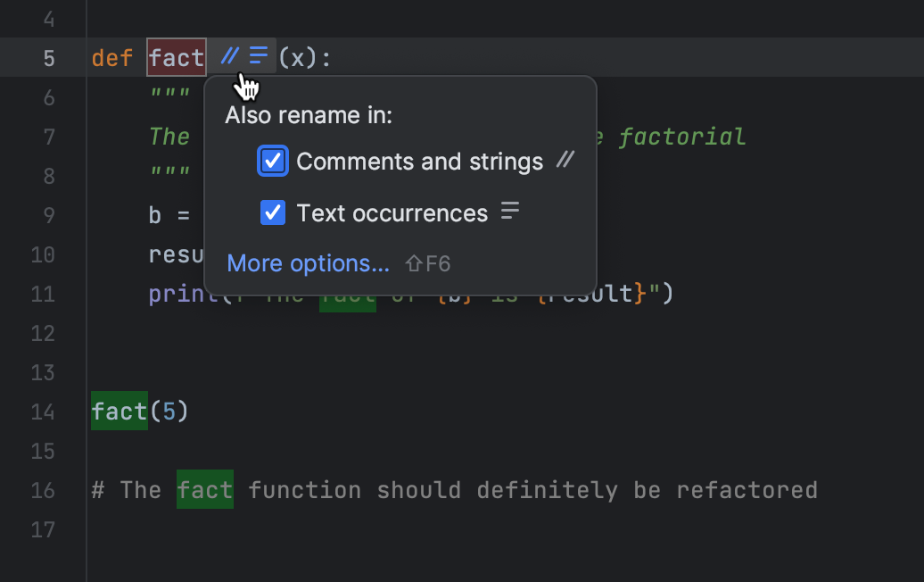Viewport: 924px width, 582px height.
Task: Click the inline text-occurrences icon on line 5
Action: (256, 55)
